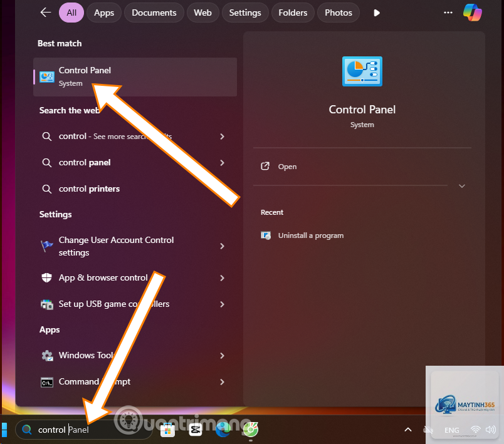Click the Windows Tools gear icon
Image resolution: width=504 pixels, height=444 pixels.
click(47, 356)
